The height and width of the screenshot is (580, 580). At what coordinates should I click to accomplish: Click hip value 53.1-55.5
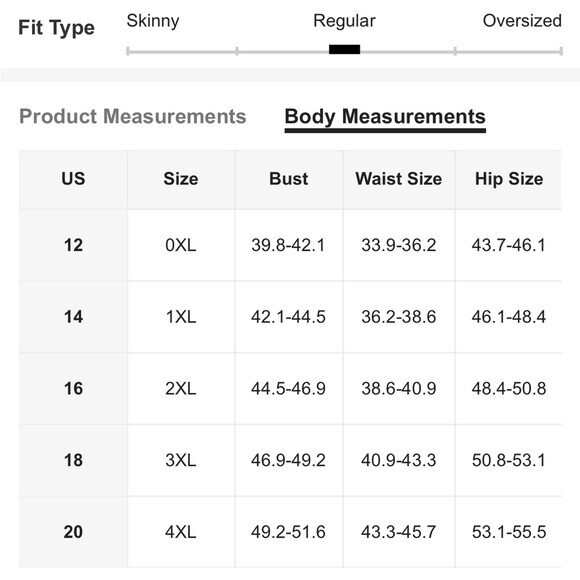[x=509, y=532]
